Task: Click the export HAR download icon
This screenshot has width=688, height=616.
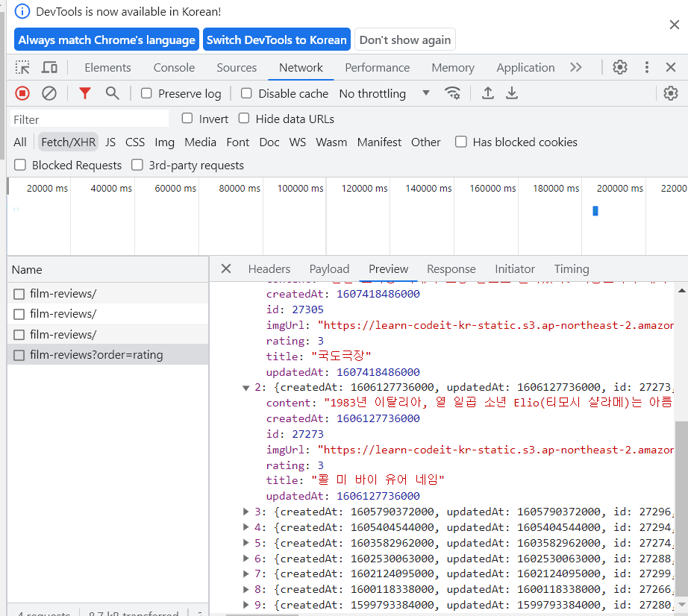Action: point(512,93)
